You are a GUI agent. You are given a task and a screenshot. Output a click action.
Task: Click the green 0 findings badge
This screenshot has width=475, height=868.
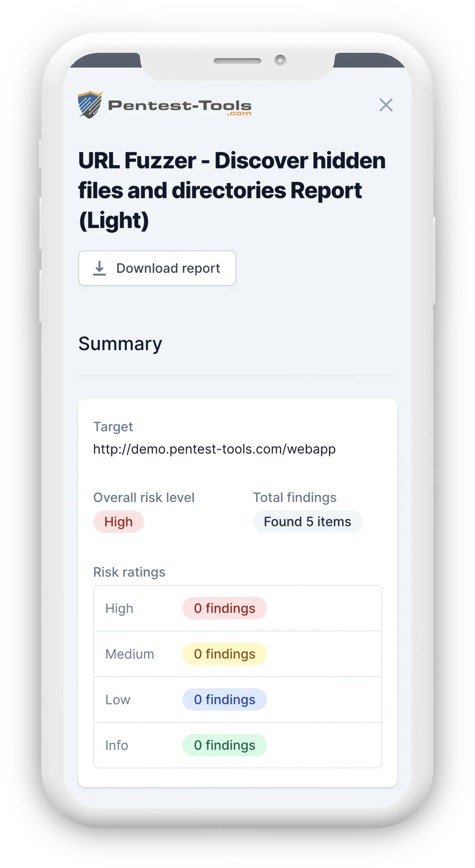[224, 745]
